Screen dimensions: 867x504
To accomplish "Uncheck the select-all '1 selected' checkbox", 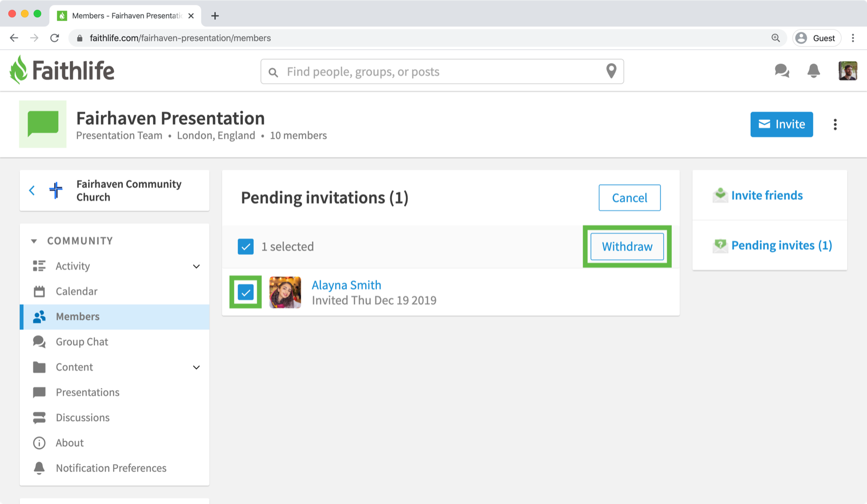I will [x=246, y=247].
